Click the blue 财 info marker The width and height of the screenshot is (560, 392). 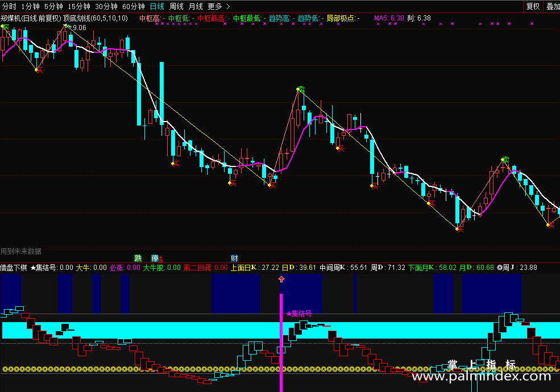click(234, 258)
